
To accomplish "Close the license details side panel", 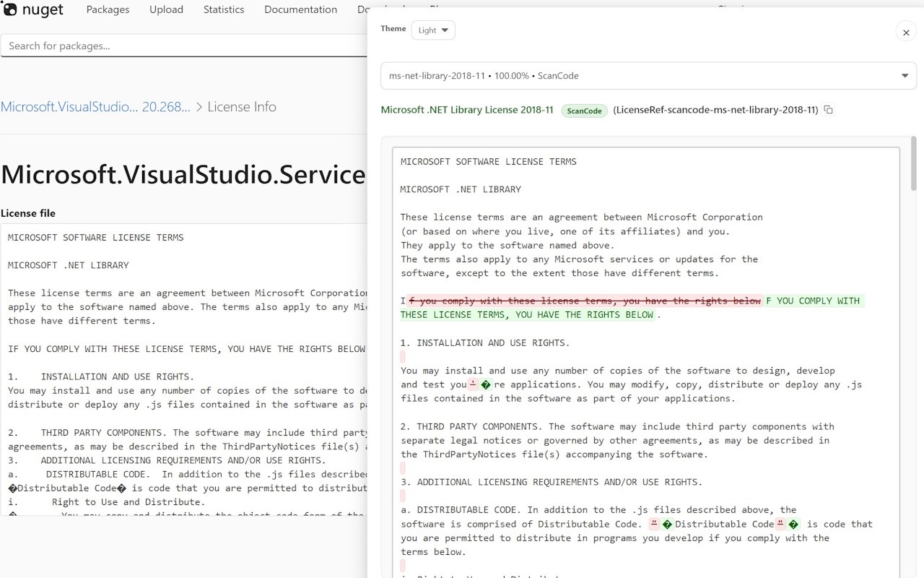I will point(906,31).
